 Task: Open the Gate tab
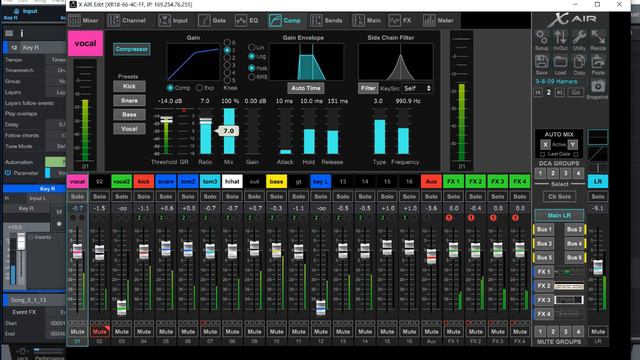coord(212,20)
